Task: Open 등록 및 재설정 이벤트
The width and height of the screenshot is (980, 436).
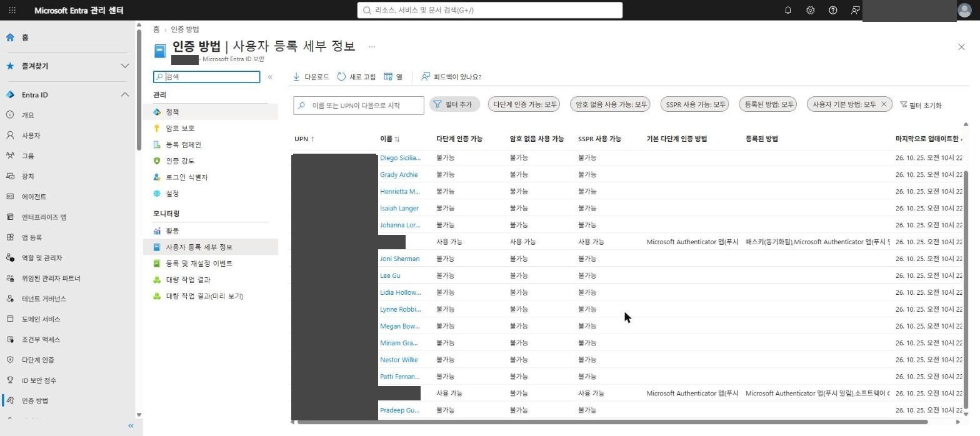Action: pyautogui.click(x=199, y=264)
